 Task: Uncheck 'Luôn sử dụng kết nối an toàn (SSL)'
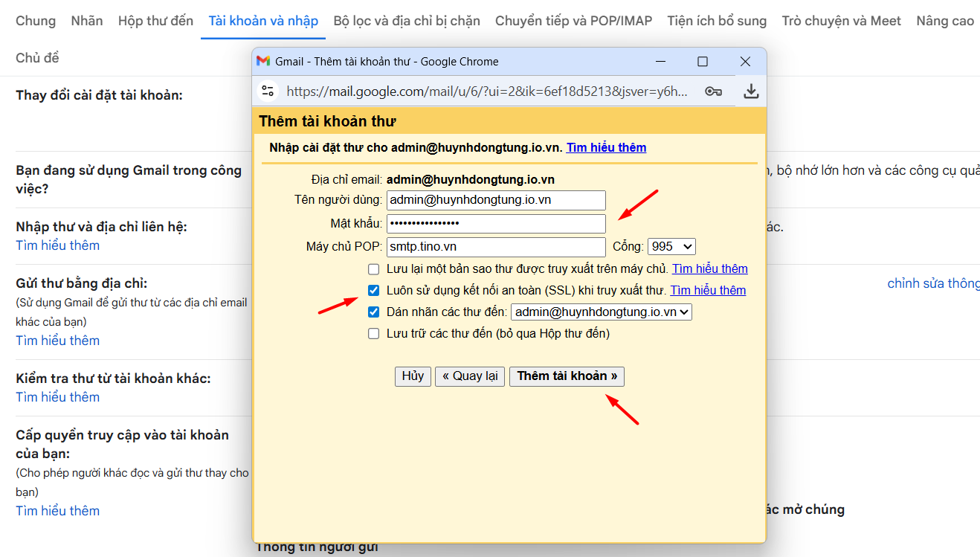tap(374, 290)
